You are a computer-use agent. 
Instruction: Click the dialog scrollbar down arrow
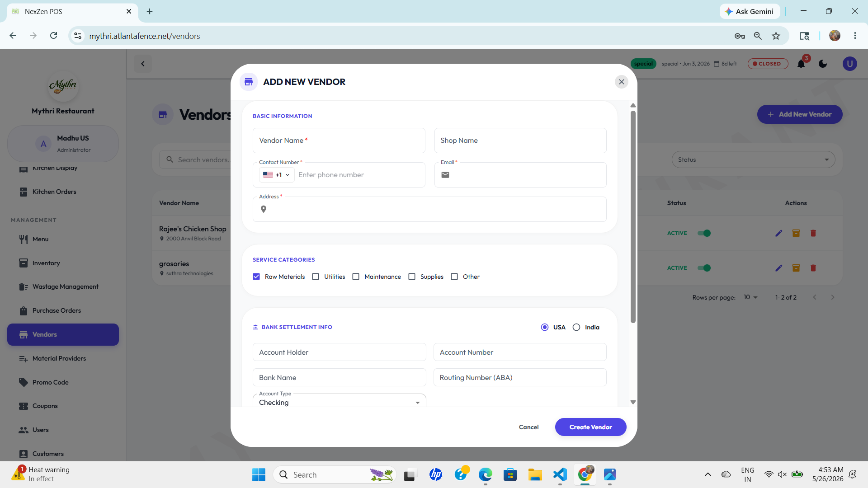coord(633,402)
